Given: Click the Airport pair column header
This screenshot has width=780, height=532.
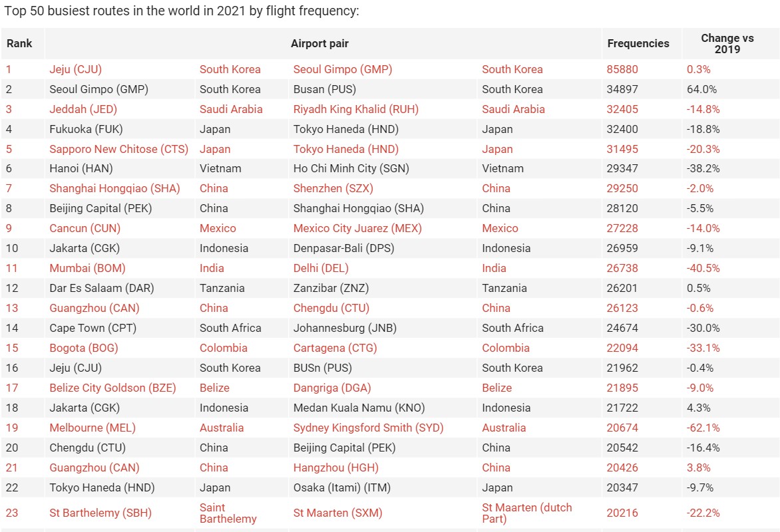Looking at the screenshot, I should point(319,44).
